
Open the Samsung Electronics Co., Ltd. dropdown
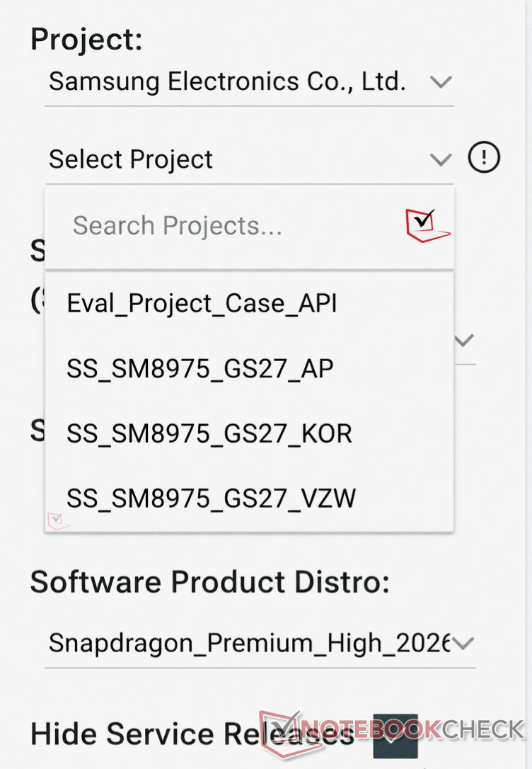pyautogui.click(x=249, y=82)
